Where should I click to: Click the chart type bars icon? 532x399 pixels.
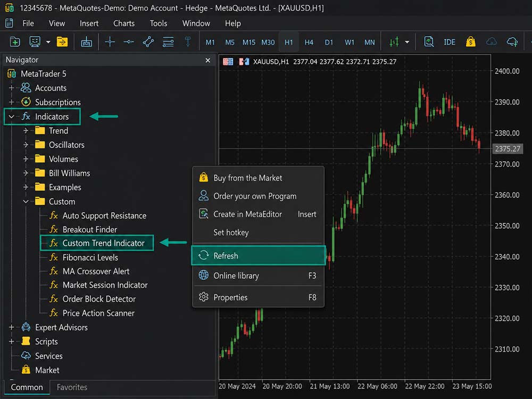(394, 42)
